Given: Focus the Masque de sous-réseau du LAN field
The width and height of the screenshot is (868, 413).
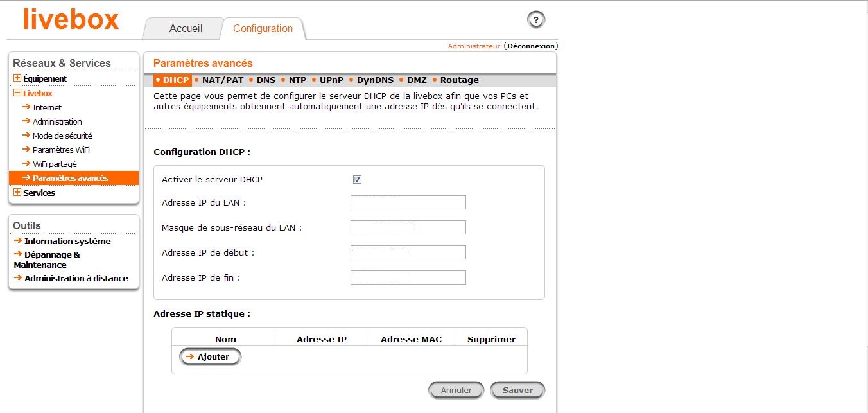Looking at the screenshot, I should point(408,227).
